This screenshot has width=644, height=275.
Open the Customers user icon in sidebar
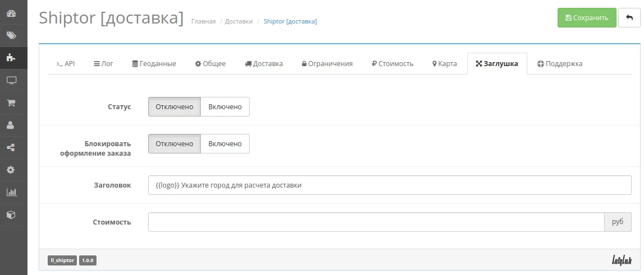click(11, 125)
